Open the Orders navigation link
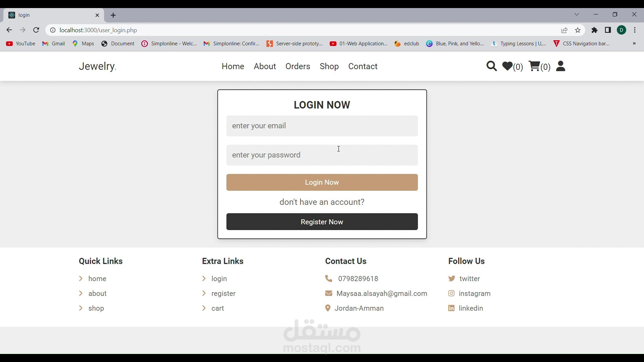 [x=298, y=66]
